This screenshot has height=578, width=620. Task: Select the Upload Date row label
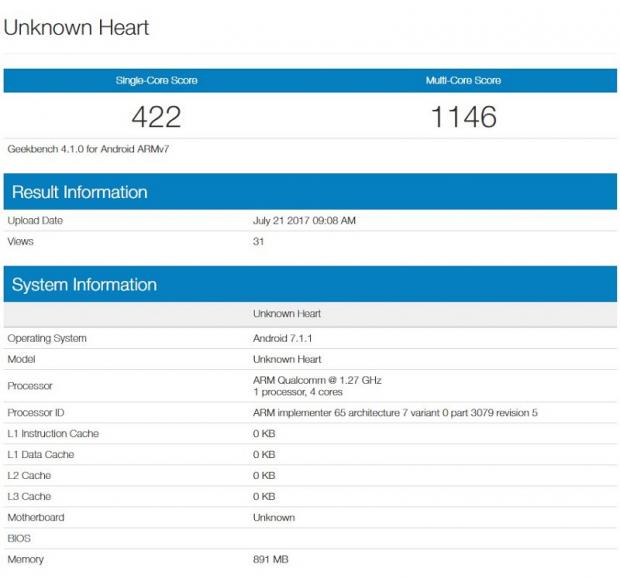[34, 221]
